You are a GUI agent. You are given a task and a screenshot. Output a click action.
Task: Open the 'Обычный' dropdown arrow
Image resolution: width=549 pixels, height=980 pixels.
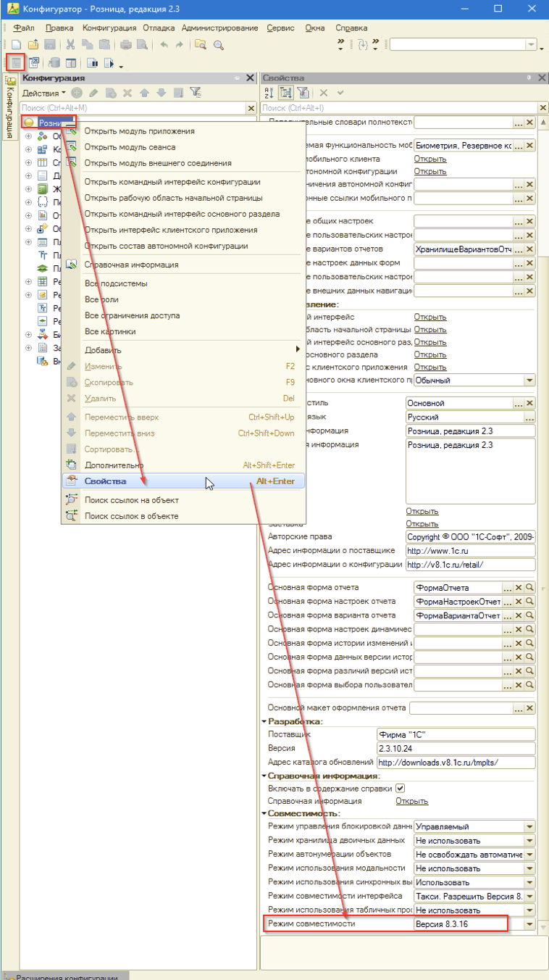(530, 380)
